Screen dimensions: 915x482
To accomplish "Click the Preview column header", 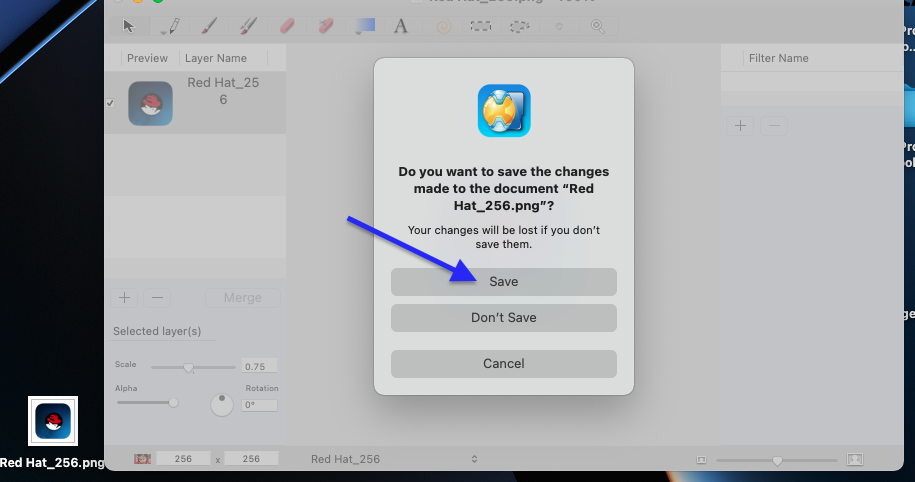I will click(147, 58).
